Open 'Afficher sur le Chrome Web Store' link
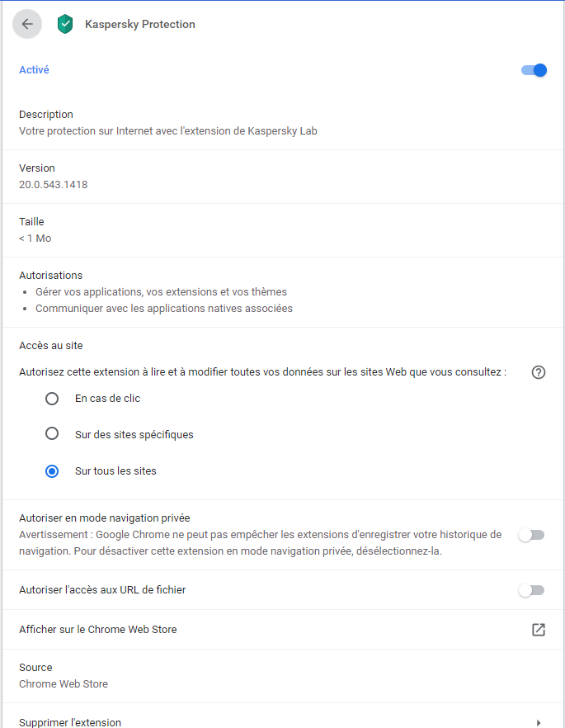 (98, 630)
